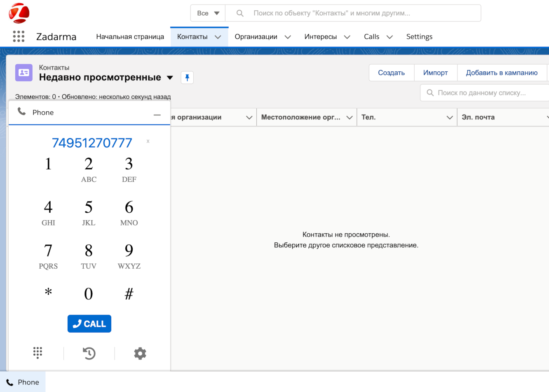The height and width of the screenshot is (392, 549).
Task: Clear the dialed number with the x
Action: [148, 141]
